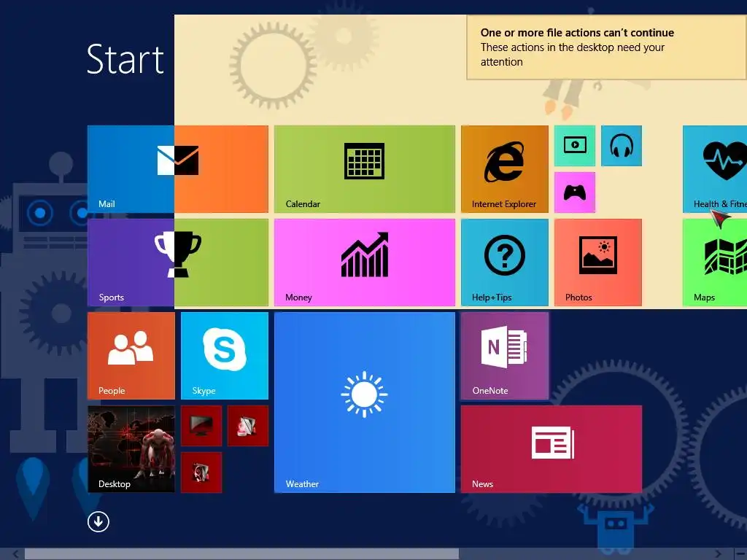Viewport: 747px width, 560px height.
Task: Click the small red tile below monitor tile
Action: [x=201, y=472]
